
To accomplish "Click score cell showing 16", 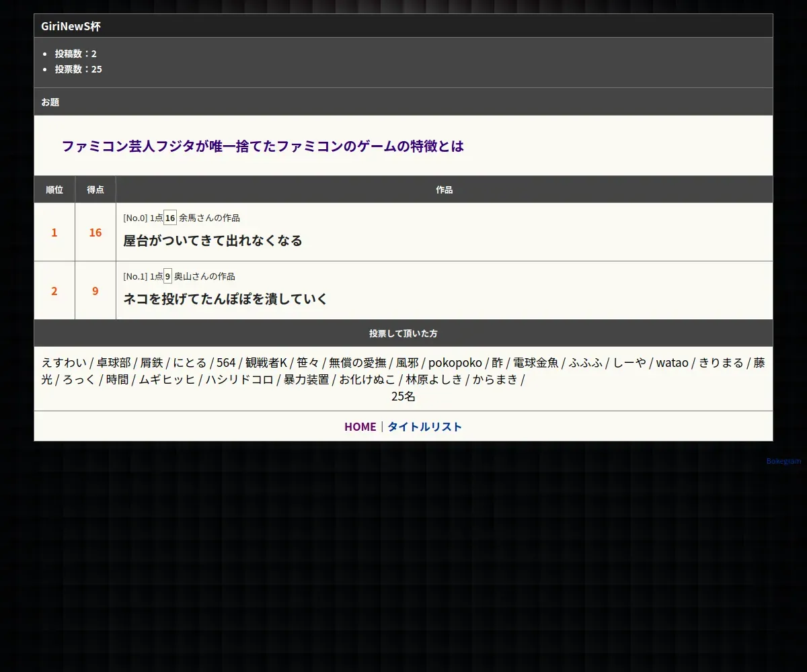I will pyautogui.click(x=95, y=233).
